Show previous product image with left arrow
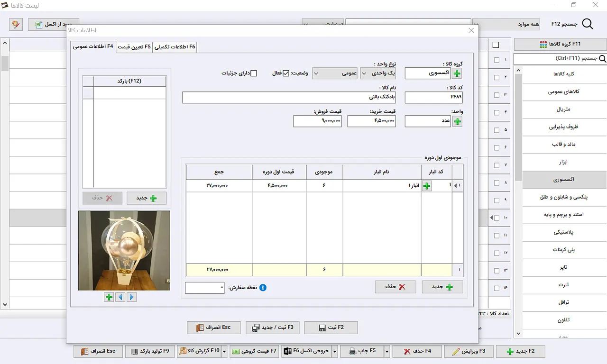Screen dimensions: 607x364 pyautogui.click(x=120, y=297)
